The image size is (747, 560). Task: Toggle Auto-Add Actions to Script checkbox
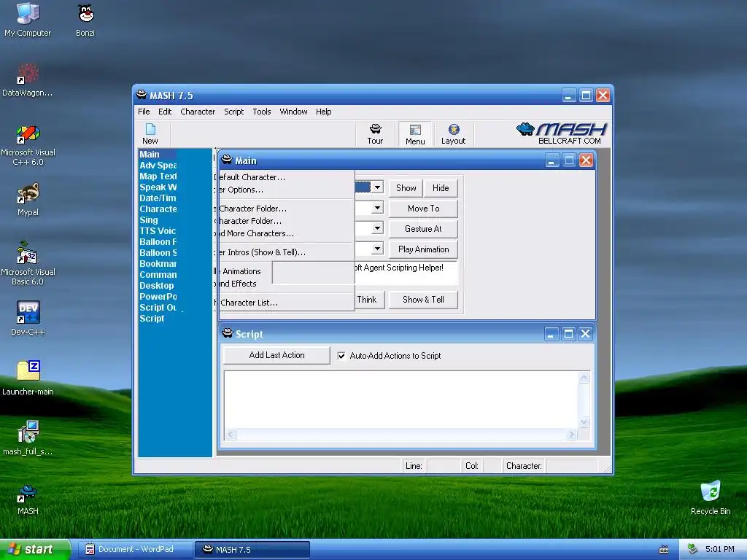pos(341,356)
